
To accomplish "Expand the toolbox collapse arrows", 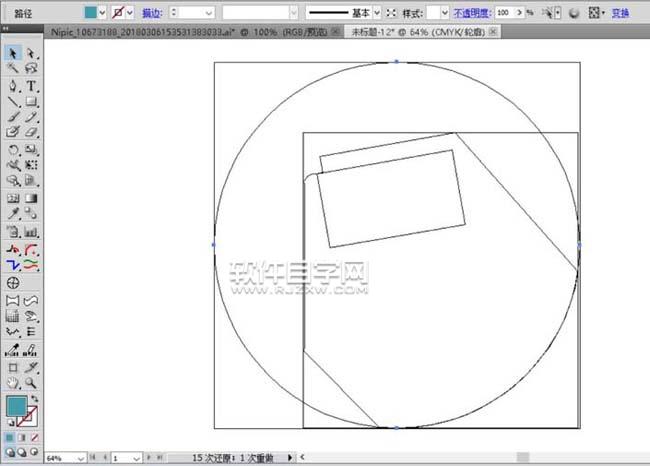I will tap(6, 28).
